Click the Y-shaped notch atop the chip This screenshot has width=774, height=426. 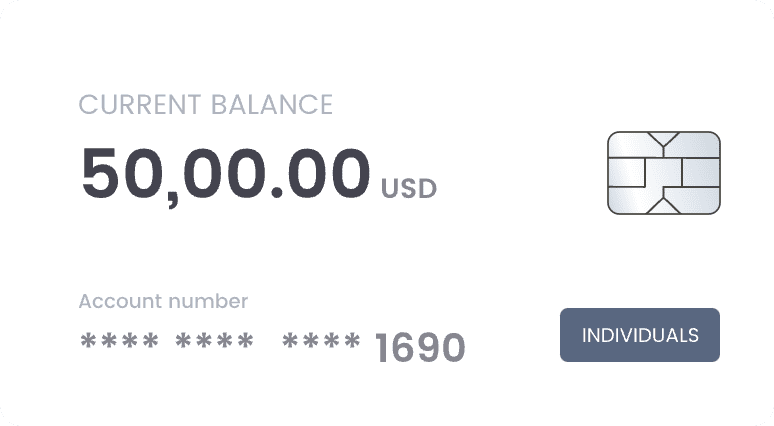(663, 140)
